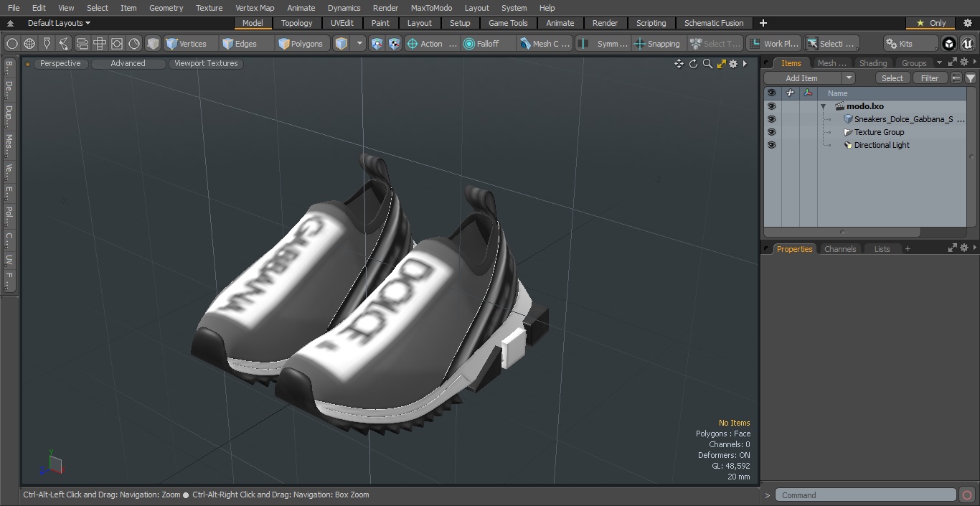Open the Schematic Fusion layout tab

(x=714, y=23)
